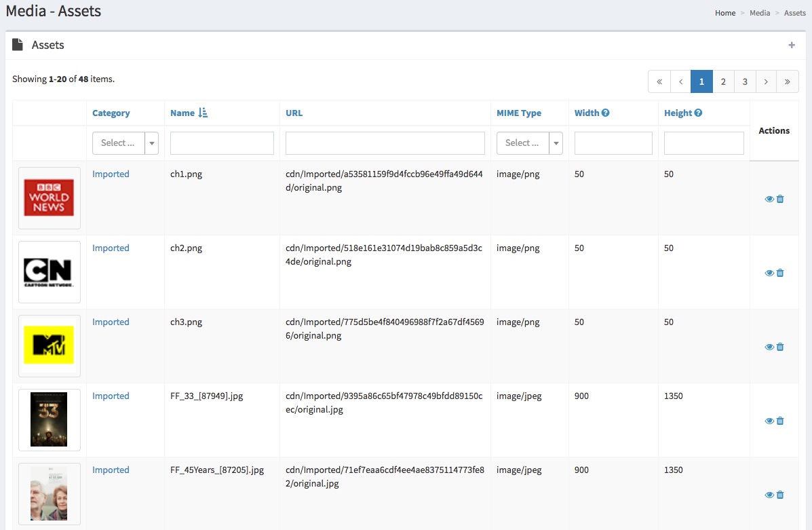812x530 pixels.
Task: Click the yellow MTV logo thumbnail
Action: (x=49, y=345)
